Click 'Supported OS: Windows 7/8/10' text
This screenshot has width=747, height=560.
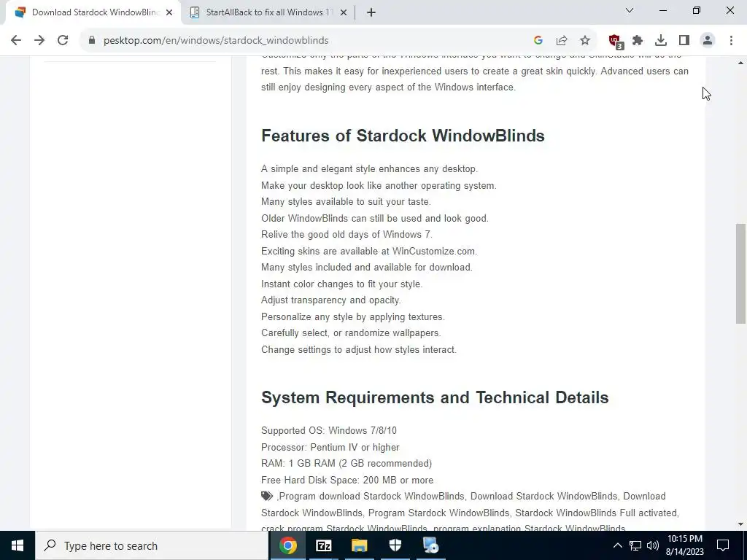[329, 430]
